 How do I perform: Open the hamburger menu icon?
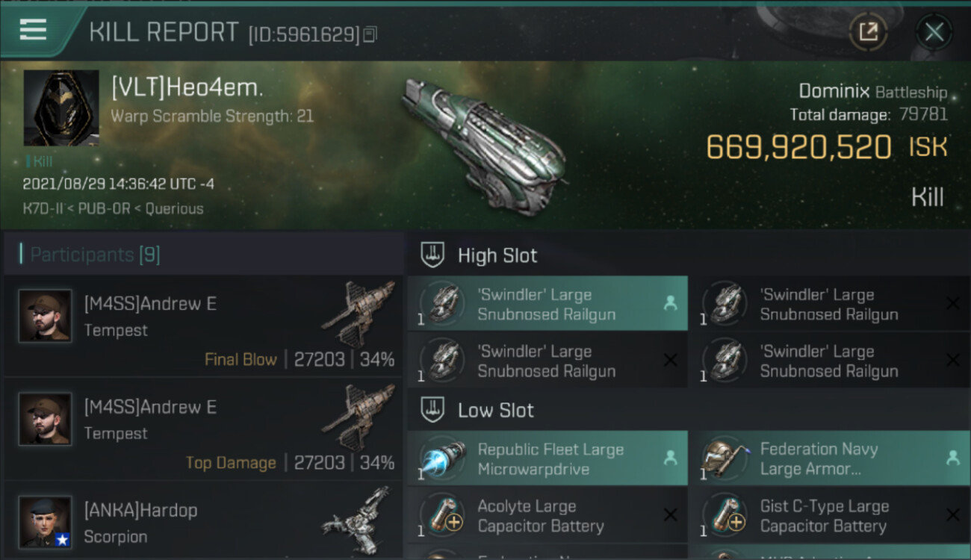[34, 30]
